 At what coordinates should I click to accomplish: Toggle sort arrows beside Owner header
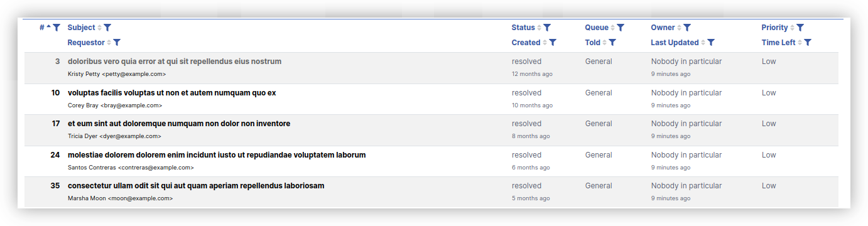click(x=679, y=28)
